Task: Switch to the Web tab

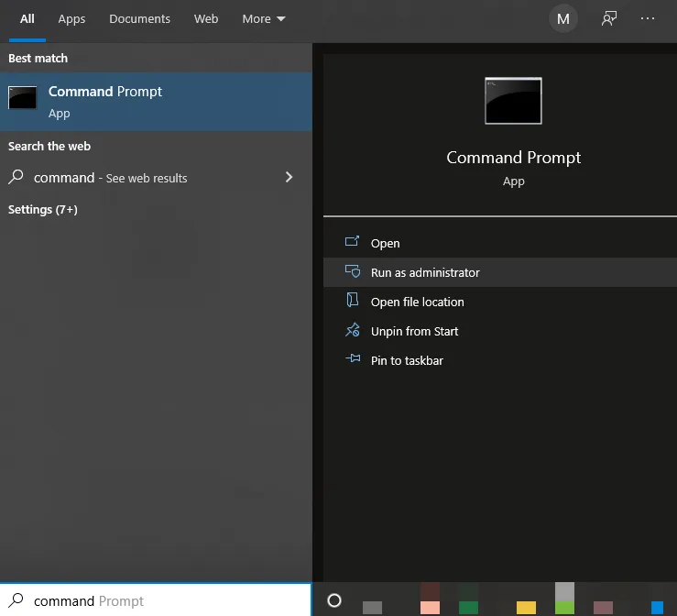Action: tap(206, 19)
